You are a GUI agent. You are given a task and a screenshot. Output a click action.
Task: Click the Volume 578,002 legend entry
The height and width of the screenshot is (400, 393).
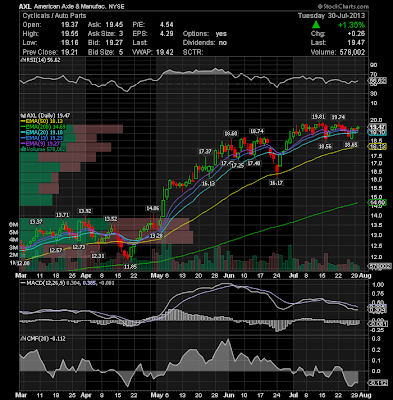click(43, 149)
